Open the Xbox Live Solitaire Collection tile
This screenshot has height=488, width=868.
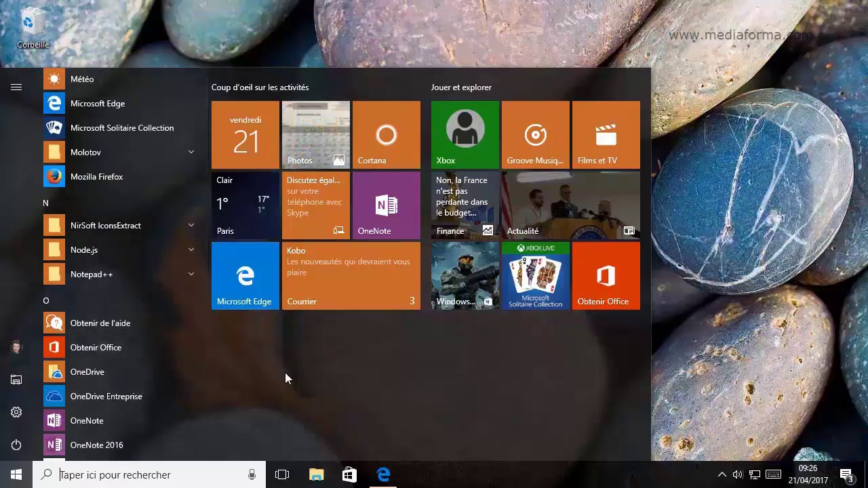tap(536, 276)
